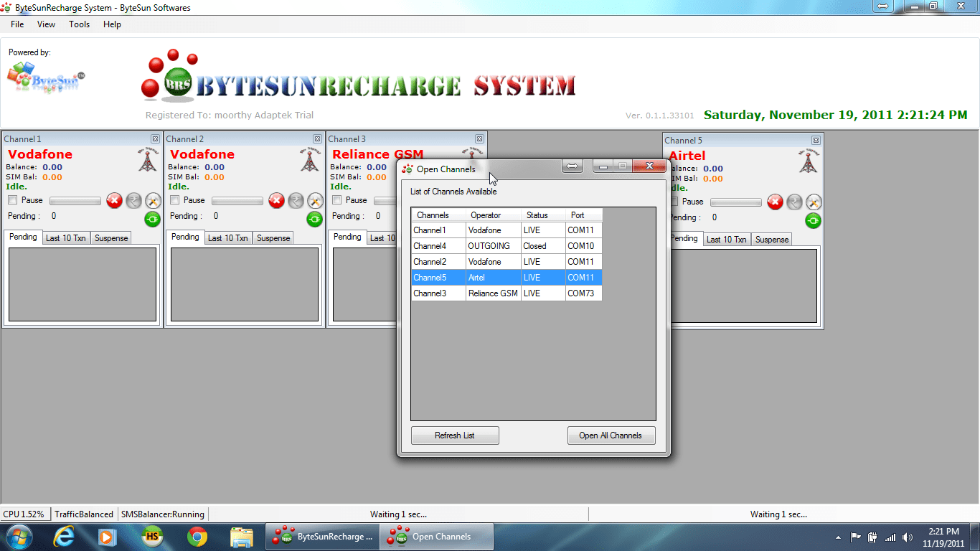Open the tools settings icon in Channel 1
980x551 pixels.
point(153,201)
